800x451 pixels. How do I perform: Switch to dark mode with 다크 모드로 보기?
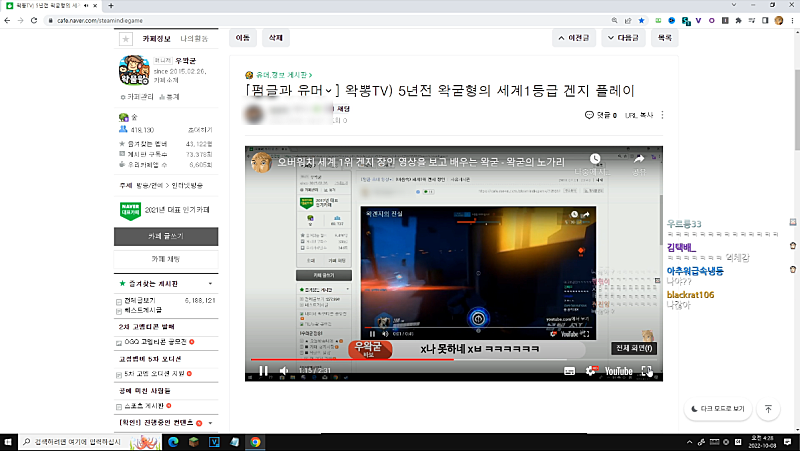pyautogui.click(x=718, y=409)
